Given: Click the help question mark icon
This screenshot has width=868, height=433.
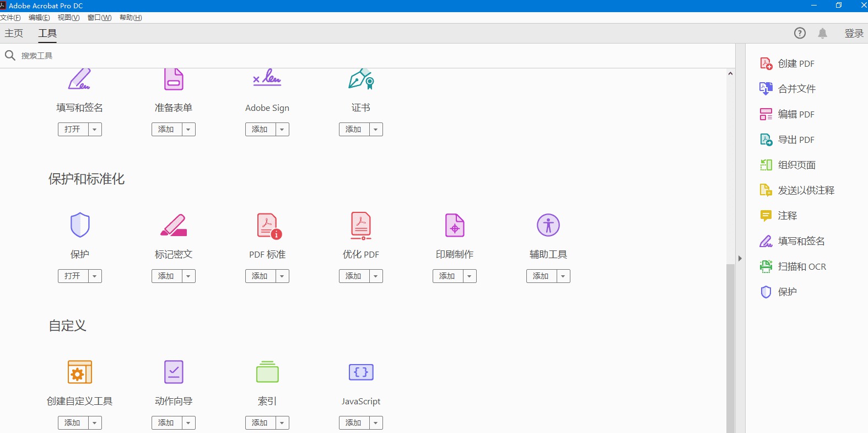Looking at the screenshot, I should coord(800,33).
